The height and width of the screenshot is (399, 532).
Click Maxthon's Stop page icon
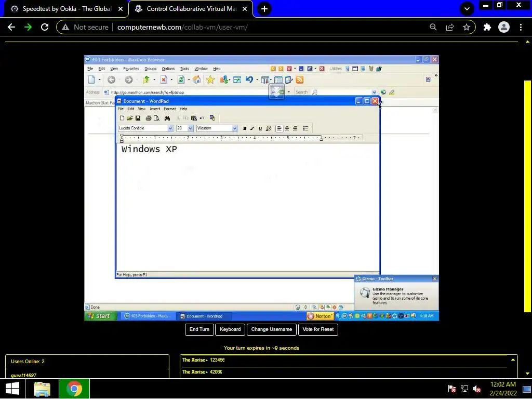(x=164, y=79)
